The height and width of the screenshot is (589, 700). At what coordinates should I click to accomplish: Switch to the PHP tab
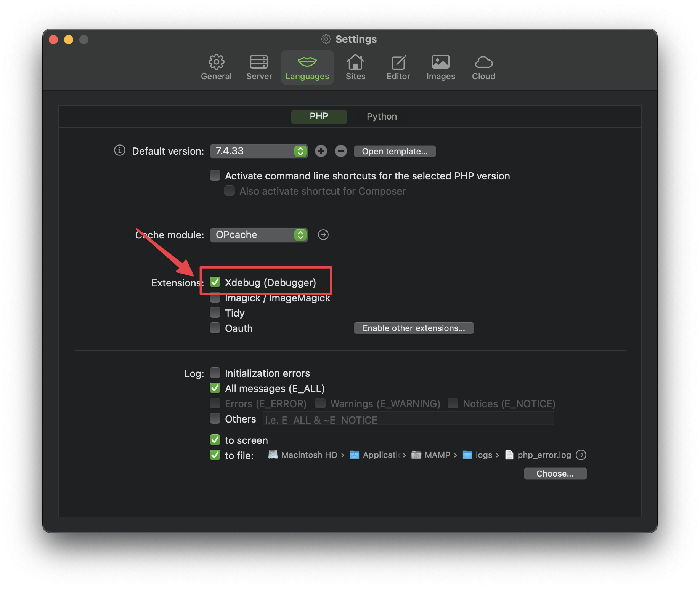pos(319,117)
